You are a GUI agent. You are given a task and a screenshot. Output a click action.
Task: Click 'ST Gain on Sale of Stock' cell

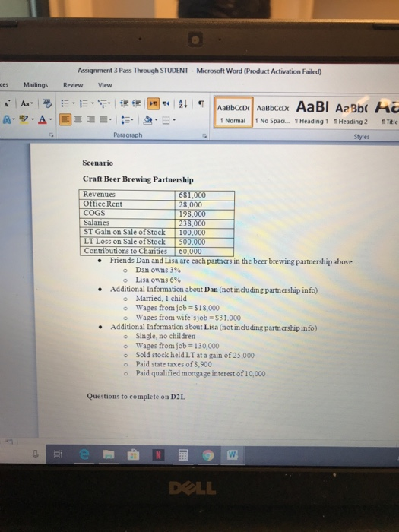[x=127, y=232]
